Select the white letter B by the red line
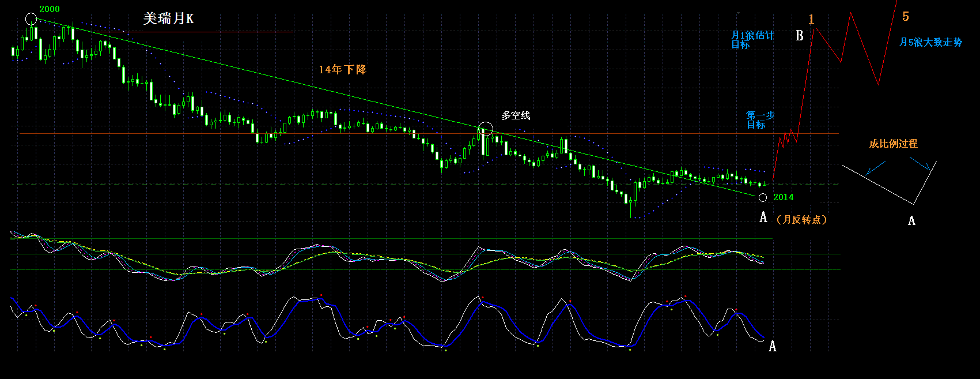The height and width of the screenshot is (379, 980). tap(800, 36)
